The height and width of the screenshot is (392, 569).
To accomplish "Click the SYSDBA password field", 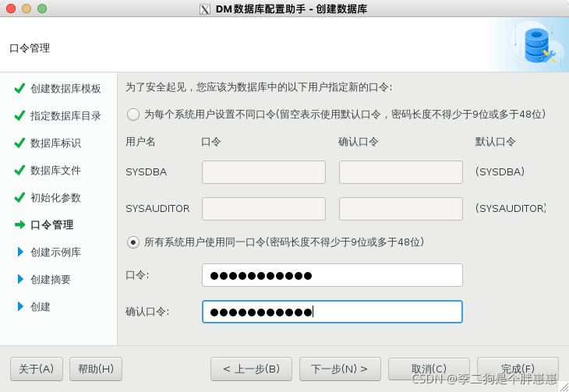I will 263,172.
